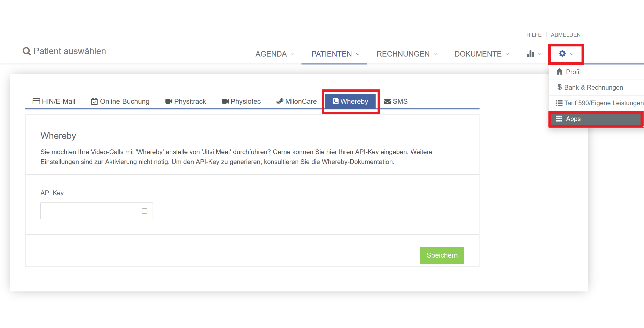Click the API Key input field

88,211
